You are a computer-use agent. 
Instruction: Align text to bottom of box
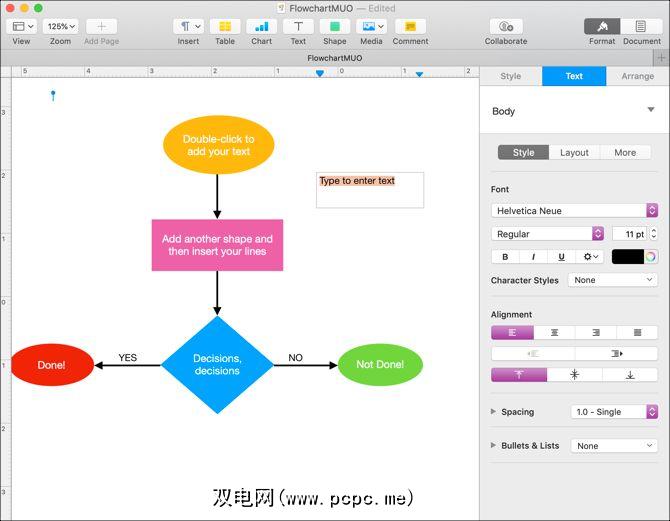(630, 375)
